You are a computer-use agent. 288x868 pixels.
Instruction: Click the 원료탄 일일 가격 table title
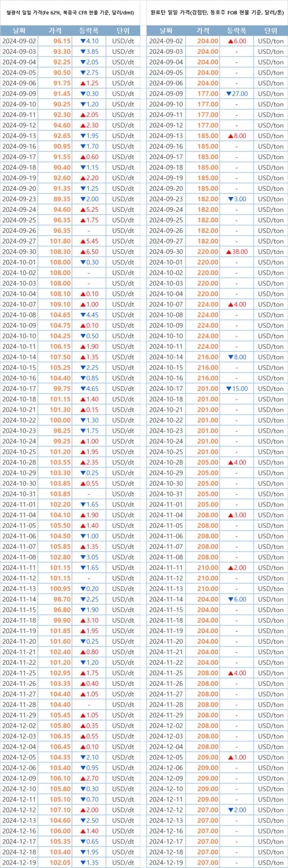tap(217, 13)
